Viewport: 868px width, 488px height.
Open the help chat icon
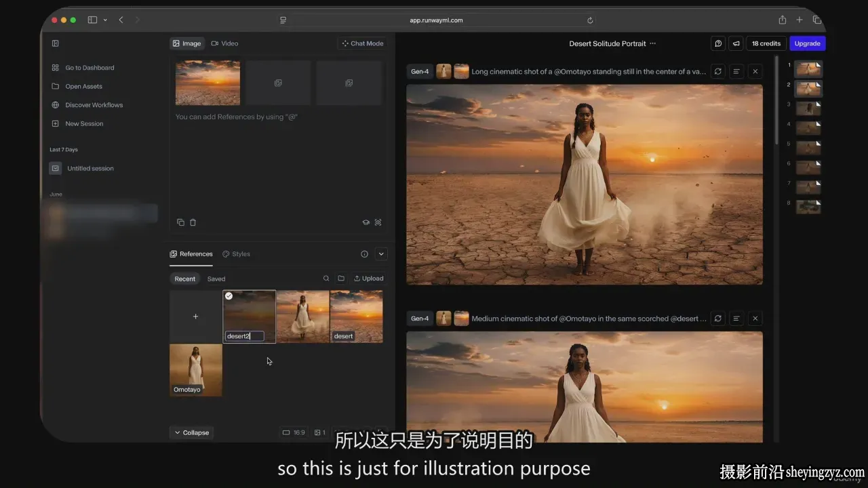pyautogui.click(x=718, y=43)
